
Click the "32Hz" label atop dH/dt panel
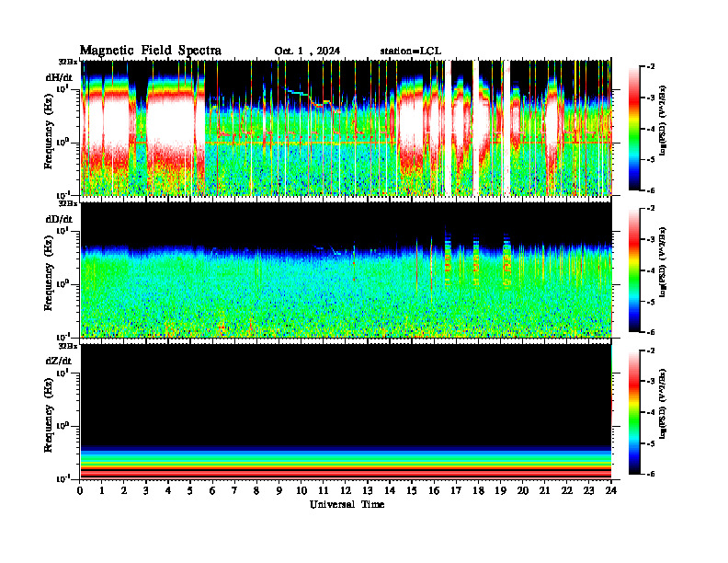(x=68, y=62)
